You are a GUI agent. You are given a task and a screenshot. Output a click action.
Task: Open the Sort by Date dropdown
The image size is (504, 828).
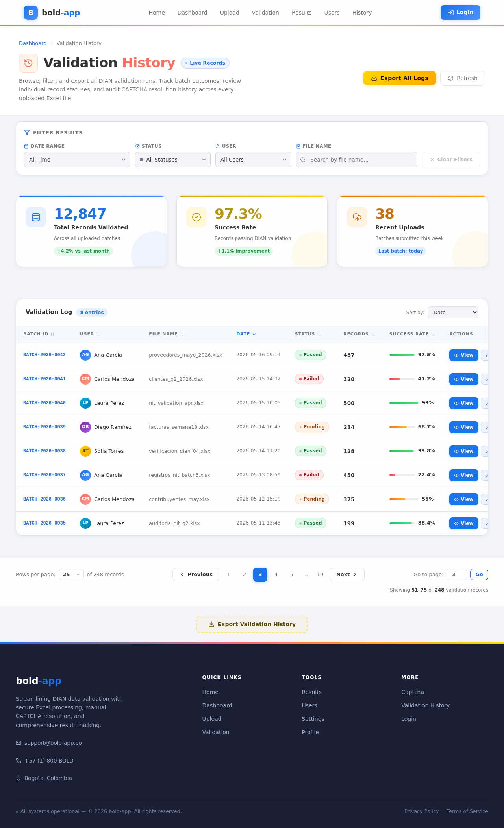453,312
